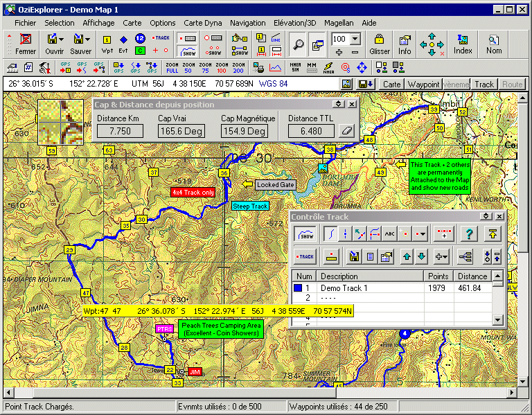The image size is (532, 415).
Task: Click ZOOM FULL in the toolbar
Action: point(172,67)
